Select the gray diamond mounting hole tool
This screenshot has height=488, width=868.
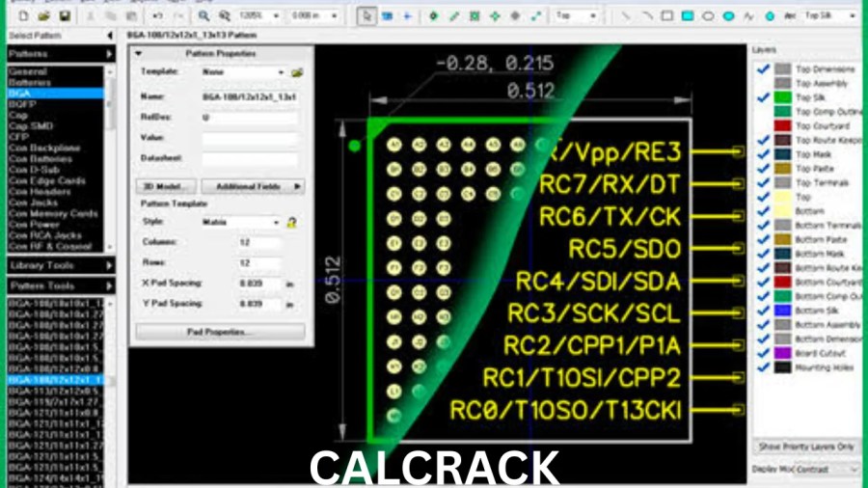pyautogui.click(x=515, y=16)
